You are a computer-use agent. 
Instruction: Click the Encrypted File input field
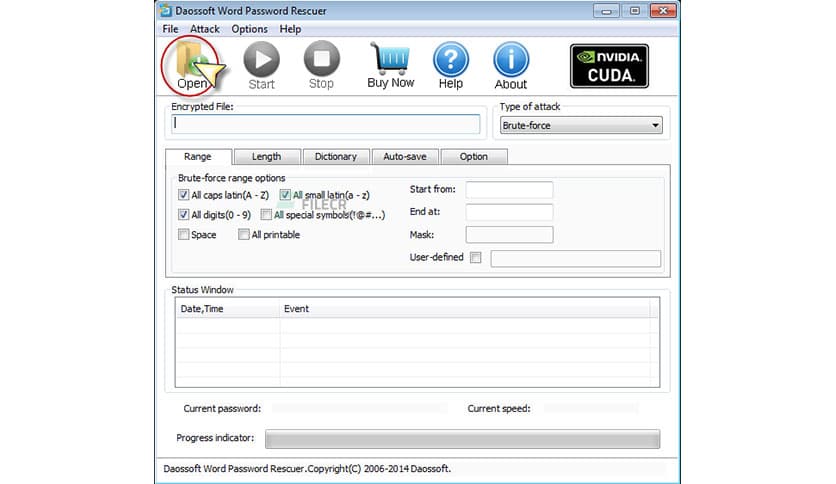[326, 124]
